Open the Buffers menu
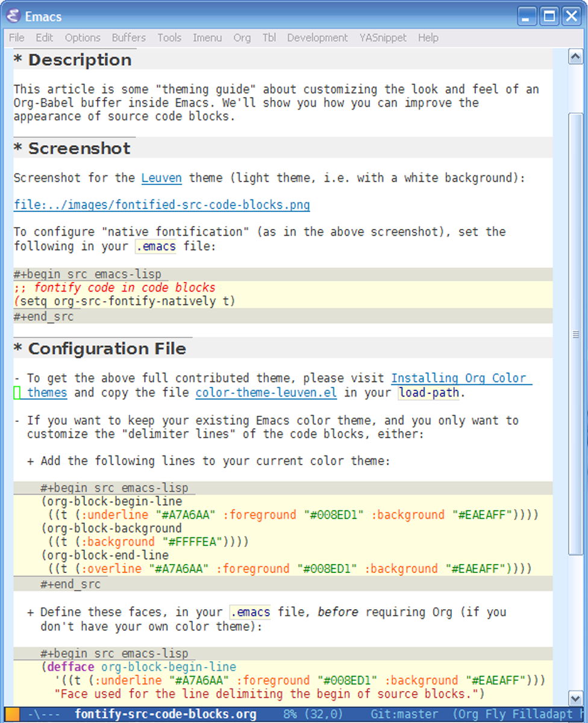This screenshot has height=723, width=588. coord(129,37)
